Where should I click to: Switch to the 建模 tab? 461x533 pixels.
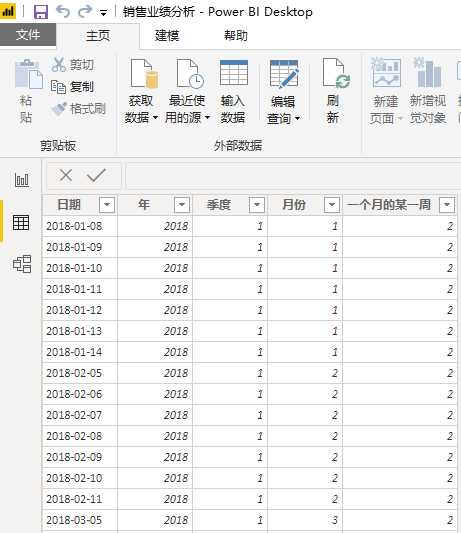coord(167,35)
